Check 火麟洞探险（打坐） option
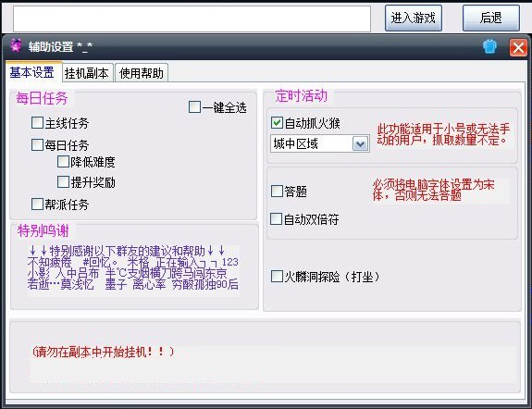 coord(277,277)
